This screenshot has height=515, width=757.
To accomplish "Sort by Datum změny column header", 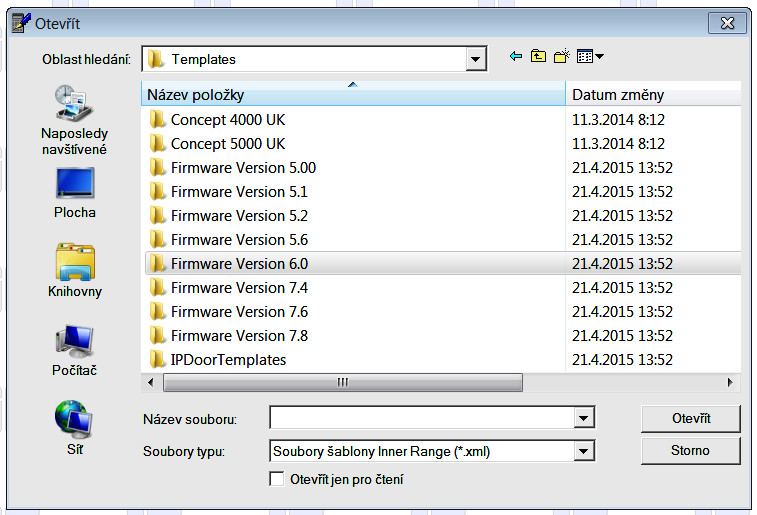I will (650, 96).
